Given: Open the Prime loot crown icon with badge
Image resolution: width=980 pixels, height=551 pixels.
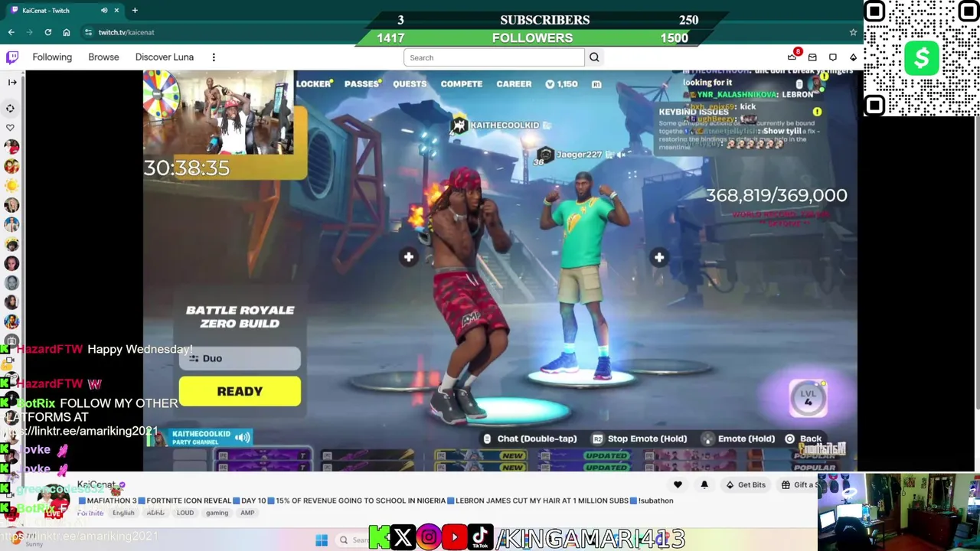Looking at the screenshot, I should click(x=792, y=57).
